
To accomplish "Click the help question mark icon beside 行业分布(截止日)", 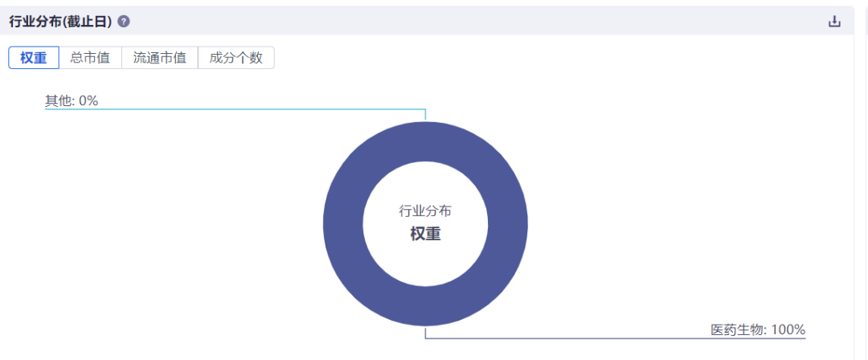I will tap(124, 22).
